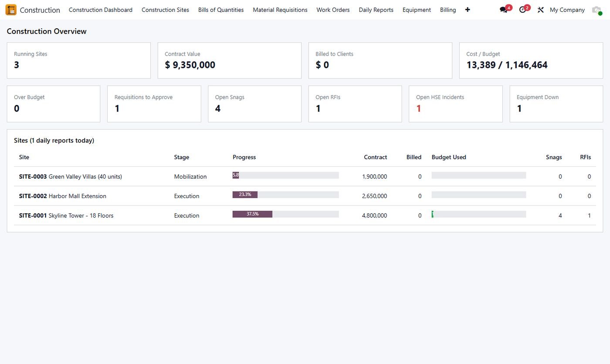Click the 2,650,000 contract value
Viewport: 610px width, 364px height.
tap(374, 196)
